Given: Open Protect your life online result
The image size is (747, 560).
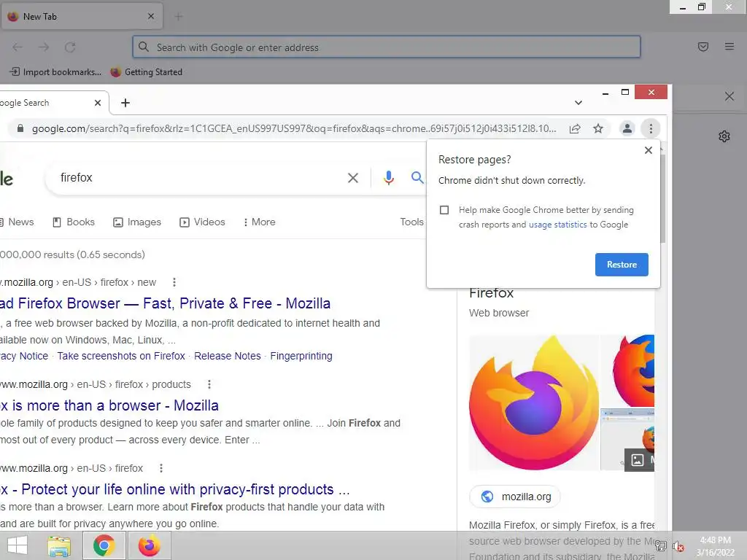Looking at the screenshot, I should pos(175,489).
